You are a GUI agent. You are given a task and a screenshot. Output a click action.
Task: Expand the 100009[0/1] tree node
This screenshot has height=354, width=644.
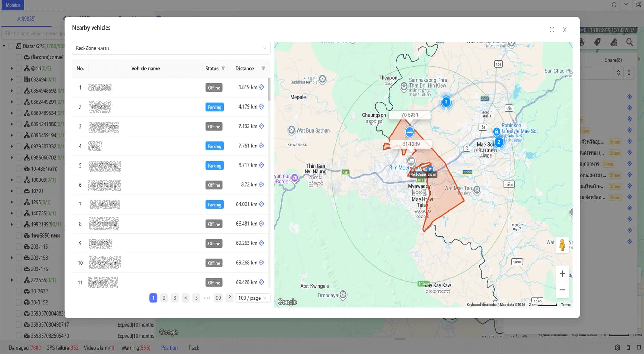click(12, 180)
